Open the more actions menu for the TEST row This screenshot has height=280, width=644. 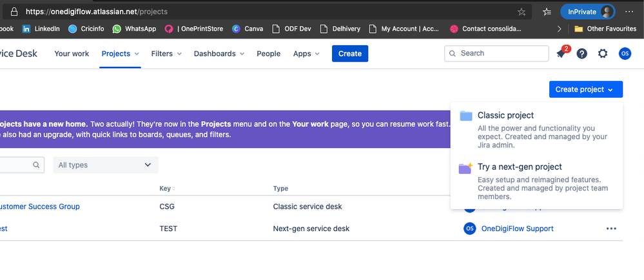point(611,229)
